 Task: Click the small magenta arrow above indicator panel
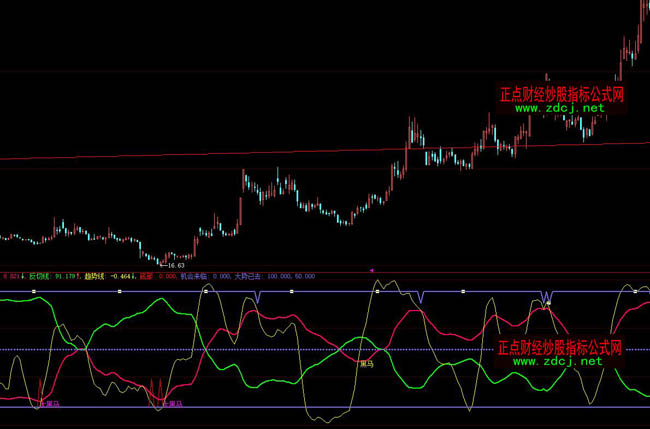coord(372,269)
